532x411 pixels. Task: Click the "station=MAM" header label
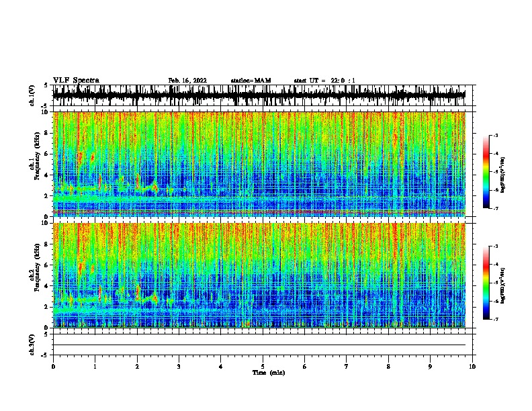point(251,81)
